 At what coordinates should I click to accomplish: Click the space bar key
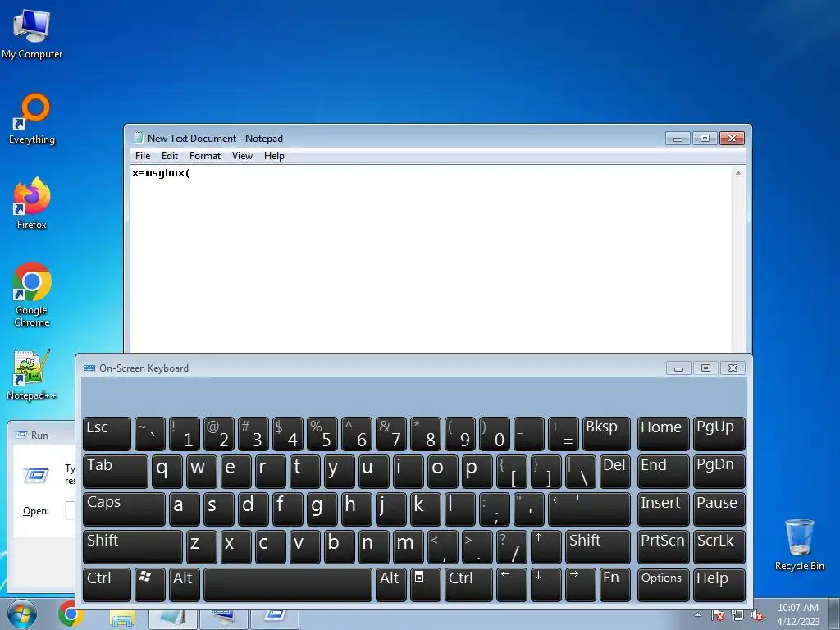click(288, 584)
